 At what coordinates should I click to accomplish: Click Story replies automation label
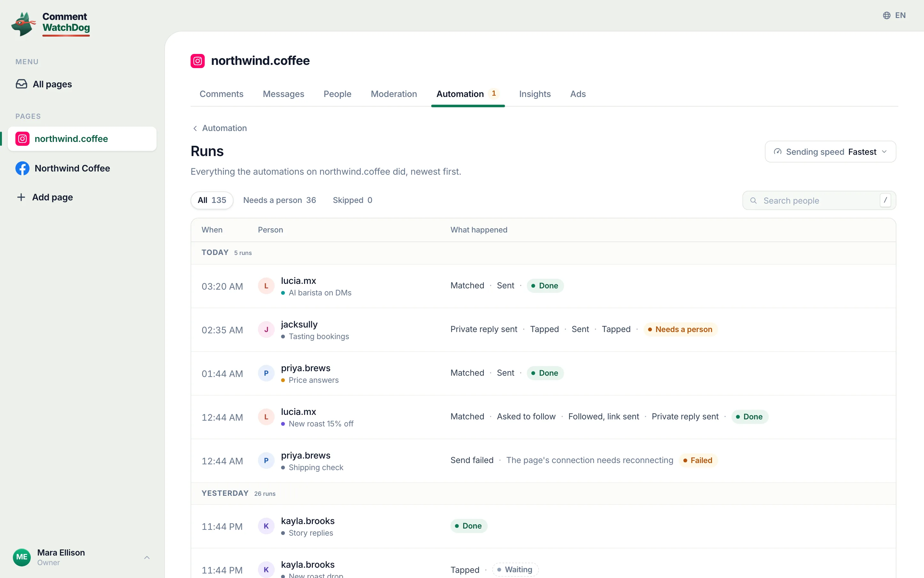click(x=311, y=533)
